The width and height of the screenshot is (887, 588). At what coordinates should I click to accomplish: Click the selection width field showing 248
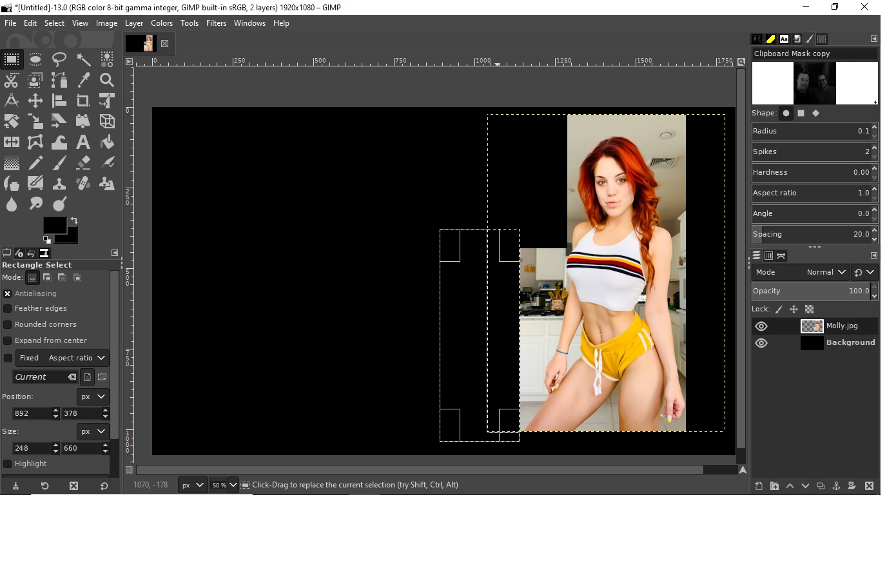tap(31, 448)
